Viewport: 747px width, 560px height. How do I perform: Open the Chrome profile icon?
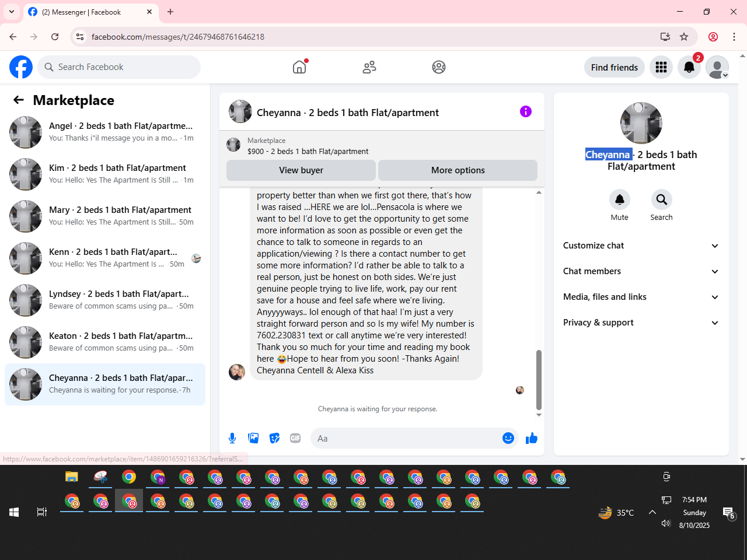point(713,37)
